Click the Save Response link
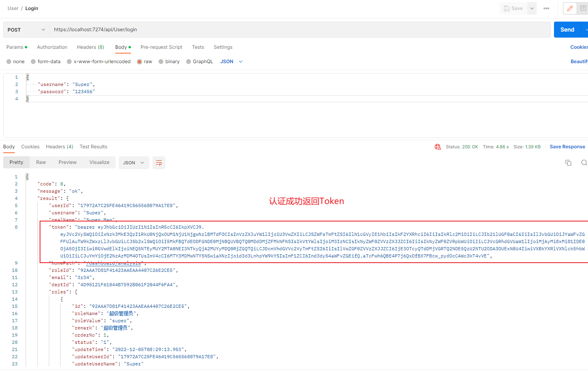 (567, 147)
